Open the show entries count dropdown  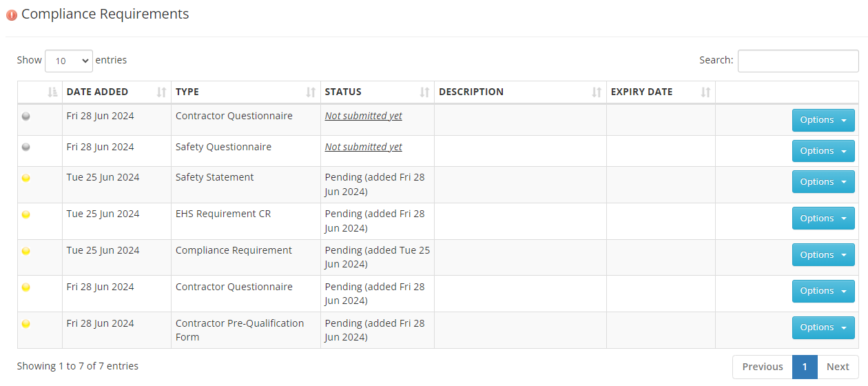click(69, 61)
